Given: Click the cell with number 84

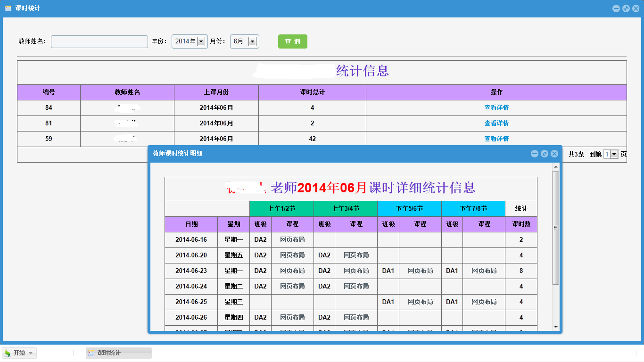Looking at the screenshot, I should point(49,107).
